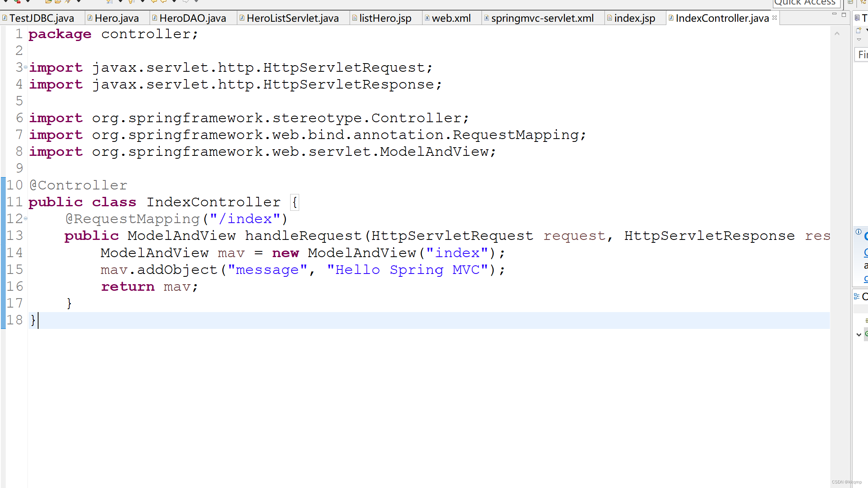Switch to the HeroDAO.java tab
This screenshot has width=868, height=488.
[193, 18]
